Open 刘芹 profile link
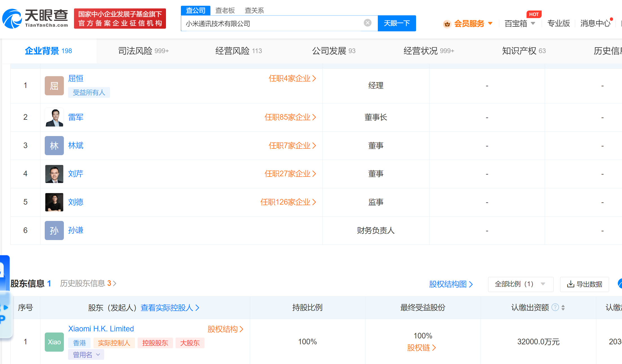 (76, 174)
